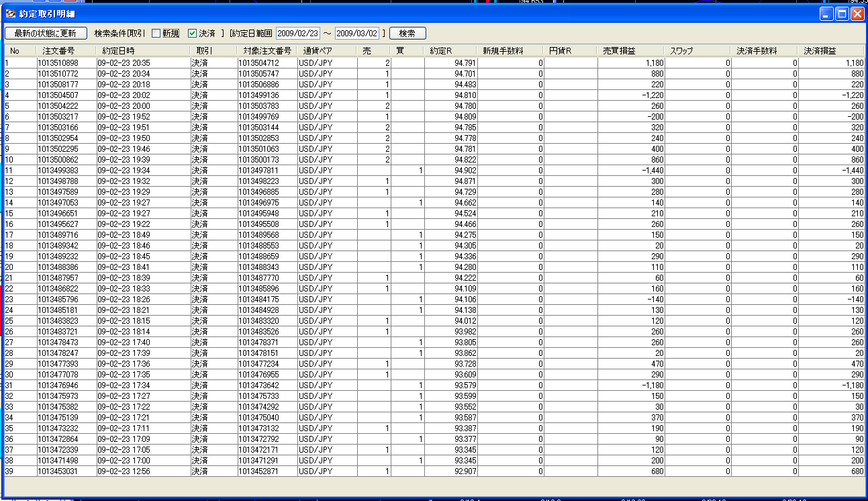Click the 新規手数料 column header
Image resolution: width=868 pixels, height=501 pixels.
pyautogui.click(x=511, y=51)
